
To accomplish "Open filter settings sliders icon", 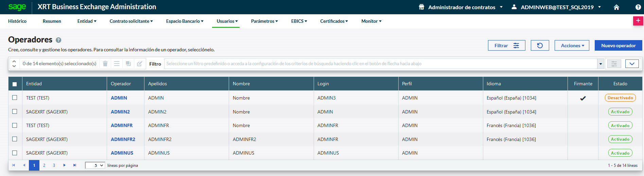I will tap(614, 64).
